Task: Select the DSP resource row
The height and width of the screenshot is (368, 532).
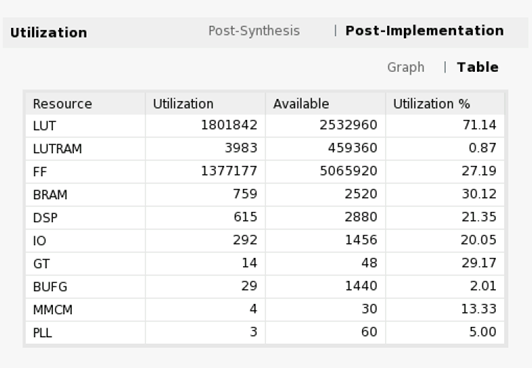Action: [x=265, y=218]
